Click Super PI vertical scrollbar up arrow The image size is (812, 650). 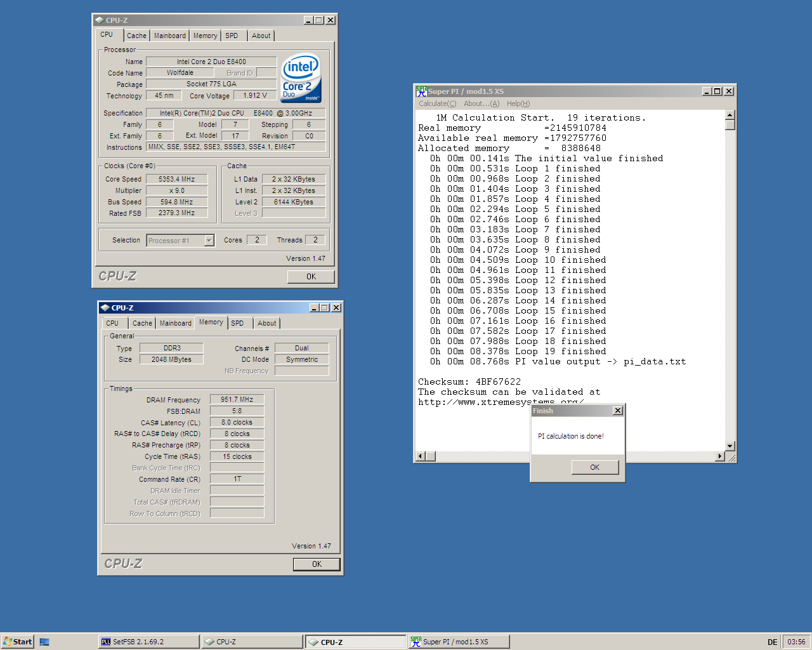pos(730,115)
